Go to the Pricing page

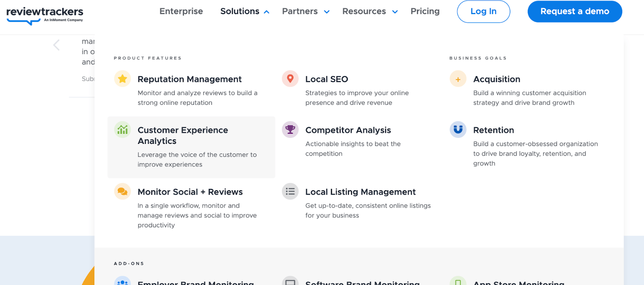(425, 12)
